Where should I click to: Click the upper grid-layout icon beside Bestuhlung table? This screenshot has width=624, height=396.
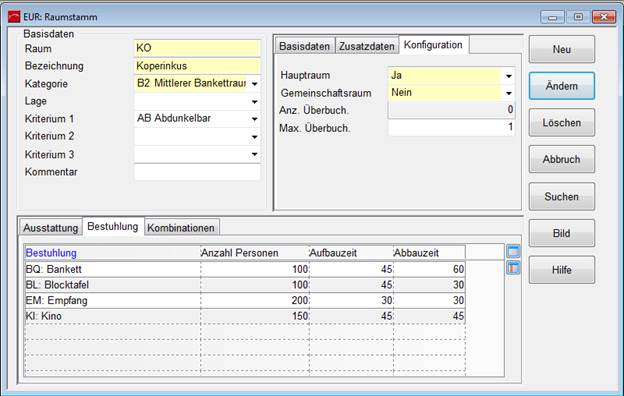click(x=513, y=252)
